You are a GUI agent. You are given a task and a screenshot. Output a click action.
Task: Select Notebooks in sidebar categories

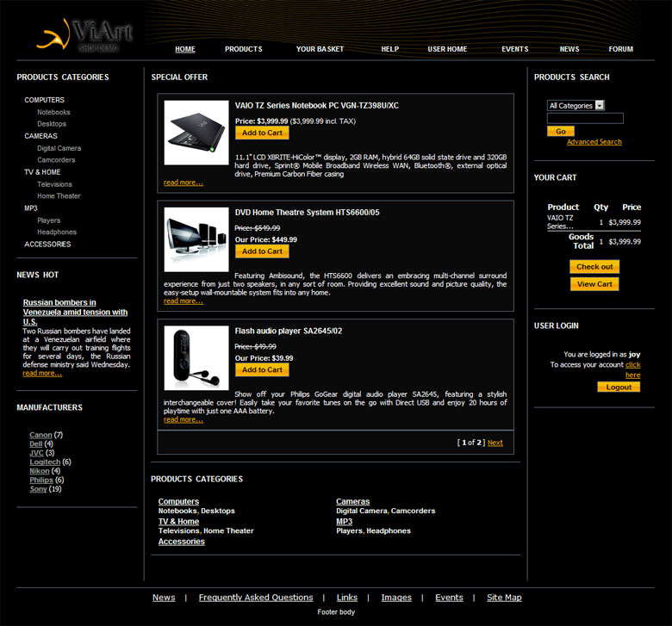point(53,112)
